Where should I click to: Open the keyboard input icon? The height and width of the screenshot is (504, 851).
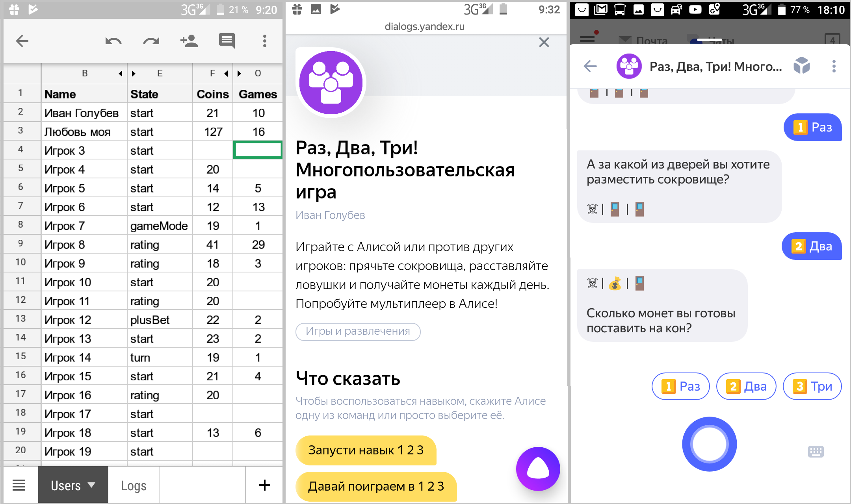[816, 451]
